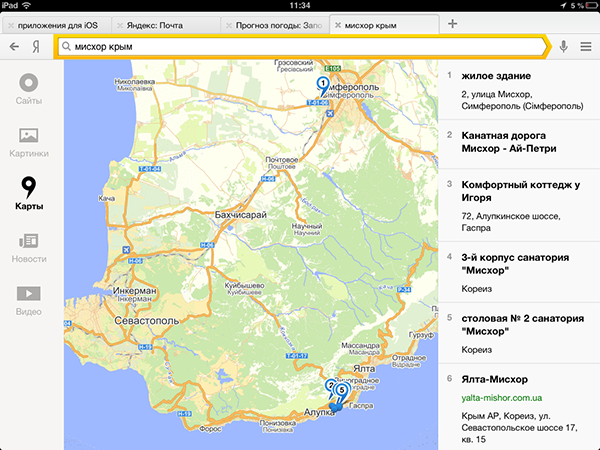Close the "мисхор крым" tab

[x=338, y=25]
